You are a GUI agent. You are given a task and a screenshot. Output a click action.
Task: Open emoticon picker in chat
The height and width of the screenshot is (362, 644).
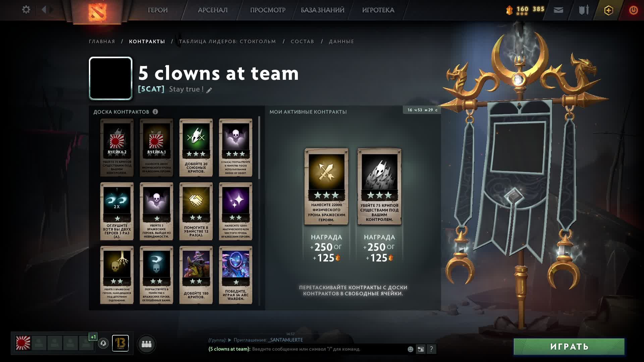(x=410, y=349)
